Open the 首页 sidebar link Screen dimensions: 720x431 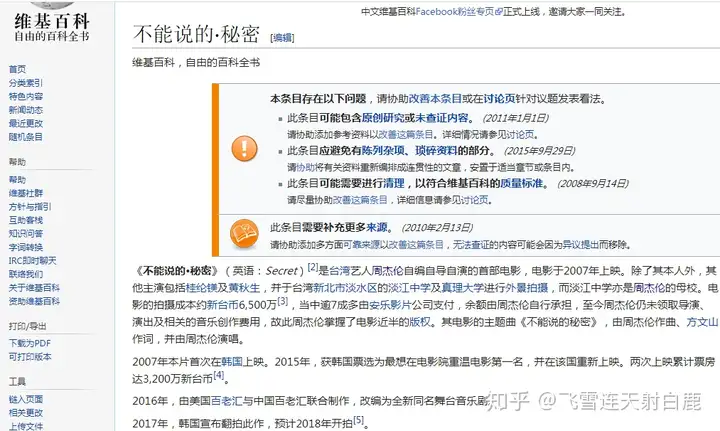coord(17,69)
